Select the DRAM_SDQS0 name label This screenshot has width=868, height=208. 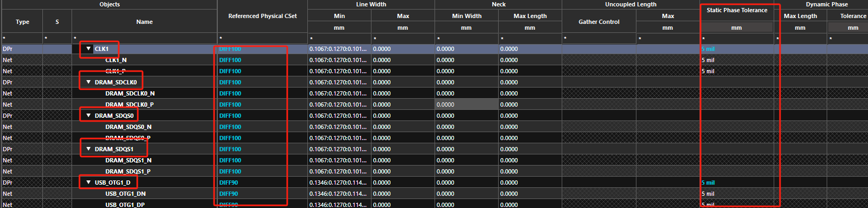[x=114, y=116]
